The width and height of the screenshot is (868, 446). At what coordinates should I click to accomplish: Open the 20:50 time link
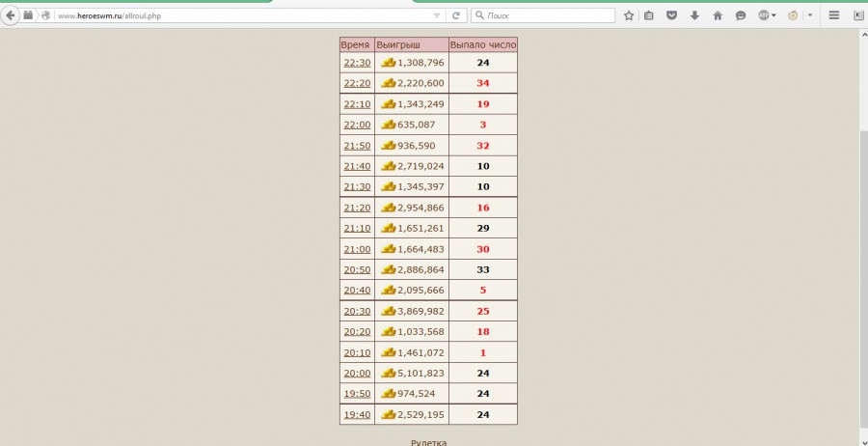coord(357,269)
